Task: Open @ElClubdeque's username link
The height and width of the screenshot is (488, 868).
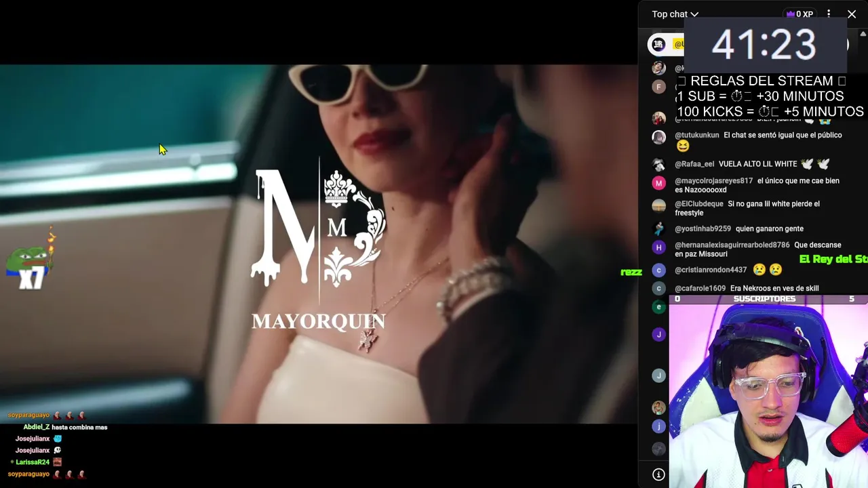Action: pyautogui.click(x=699, y=204)
